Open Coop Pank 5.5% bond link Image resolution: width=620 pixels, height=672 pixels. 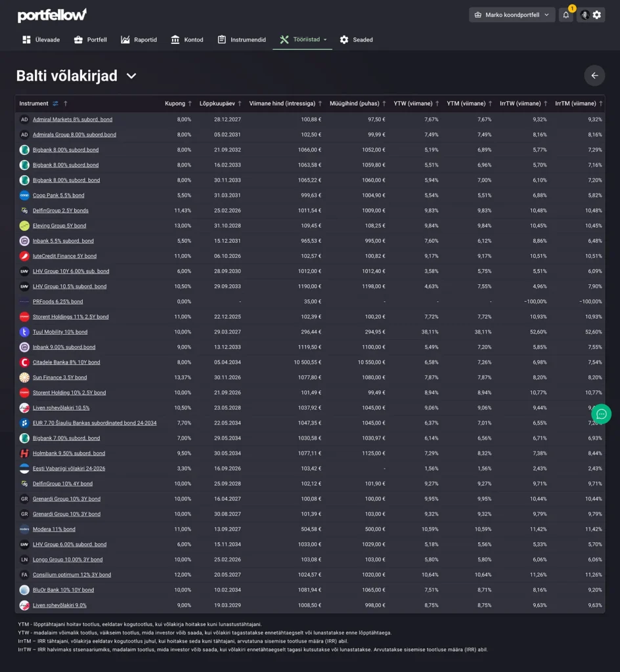coord(58,196)
